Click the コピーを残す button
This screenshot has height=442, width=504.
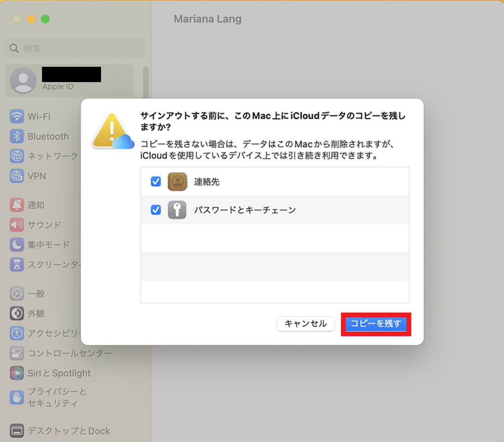(x=376, y=324)
